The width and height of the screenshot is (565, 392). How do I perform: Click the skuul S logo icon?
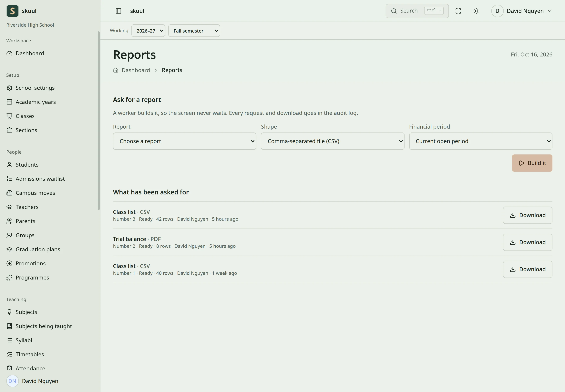pos(12,11)
